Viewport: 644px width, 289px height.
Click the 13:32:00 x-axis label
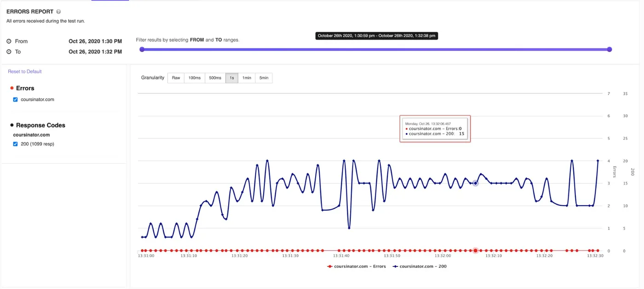click(x=443, y=256)
